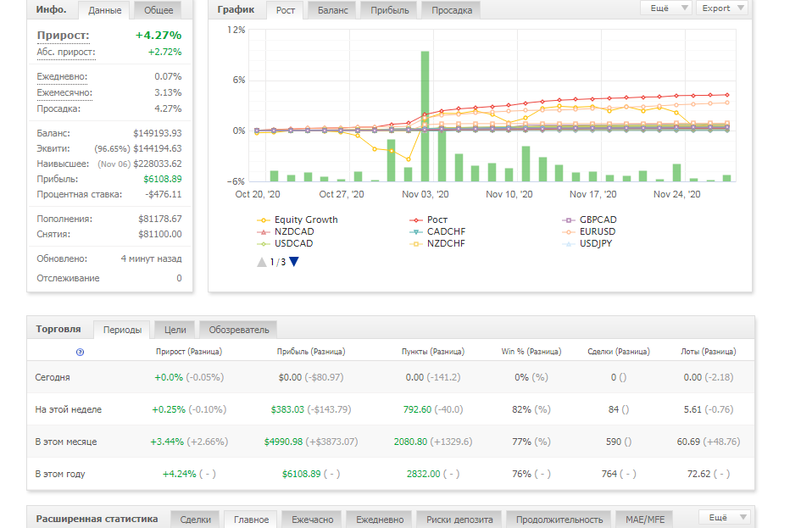Open the Обозреватель tab in Торговля section
812x528 pixels.
(239, 330)
